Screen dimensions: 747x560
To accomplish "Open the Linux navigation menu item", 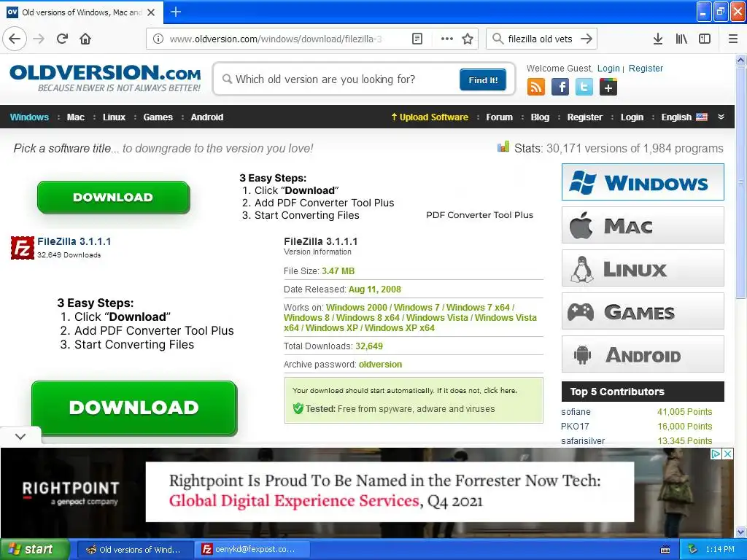I will pyautogui.click(x=115, y=117).
